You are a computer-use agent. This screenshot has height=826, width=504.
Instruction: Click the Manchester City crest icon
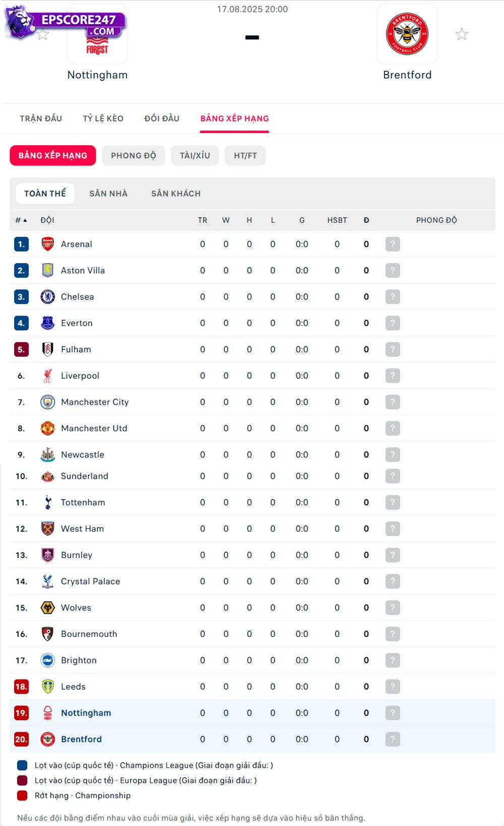coord(48,402)
